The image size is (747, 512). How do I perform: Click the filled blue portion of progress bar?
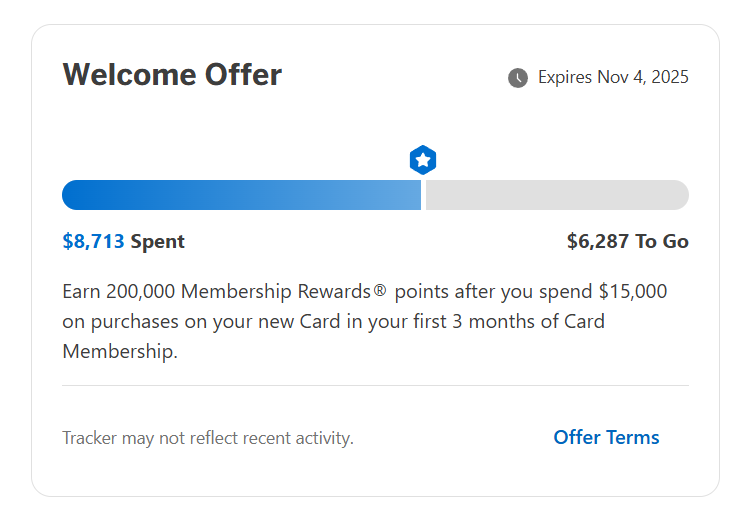click(240, 195)
